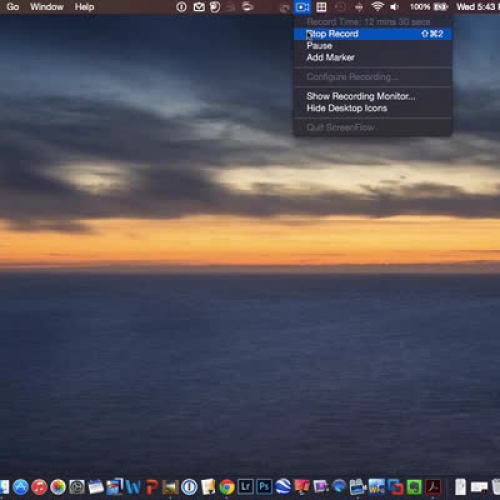Open the Wi-Fi status menu

click(x=377, y=7)
